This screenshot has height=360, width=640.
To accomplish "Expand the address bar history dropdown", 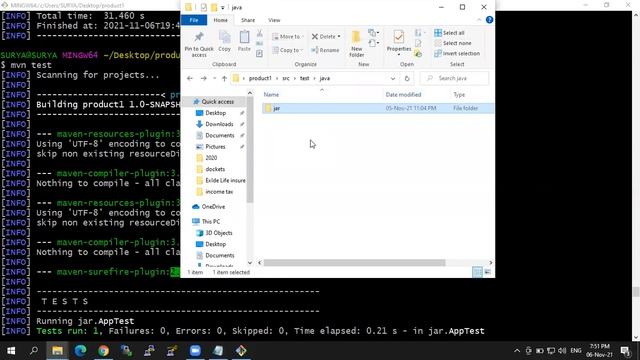I will coord(393,78).
